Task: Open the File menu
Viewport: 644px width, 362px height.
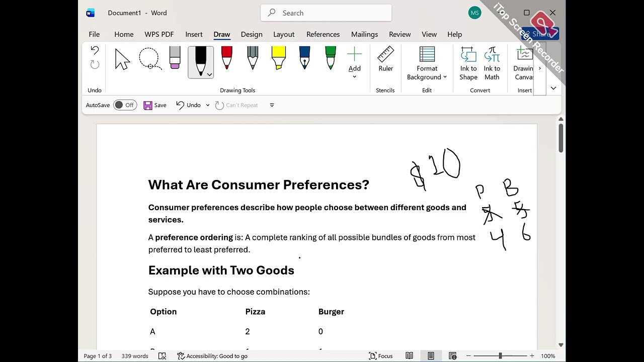Action: [x=94, y=34]
